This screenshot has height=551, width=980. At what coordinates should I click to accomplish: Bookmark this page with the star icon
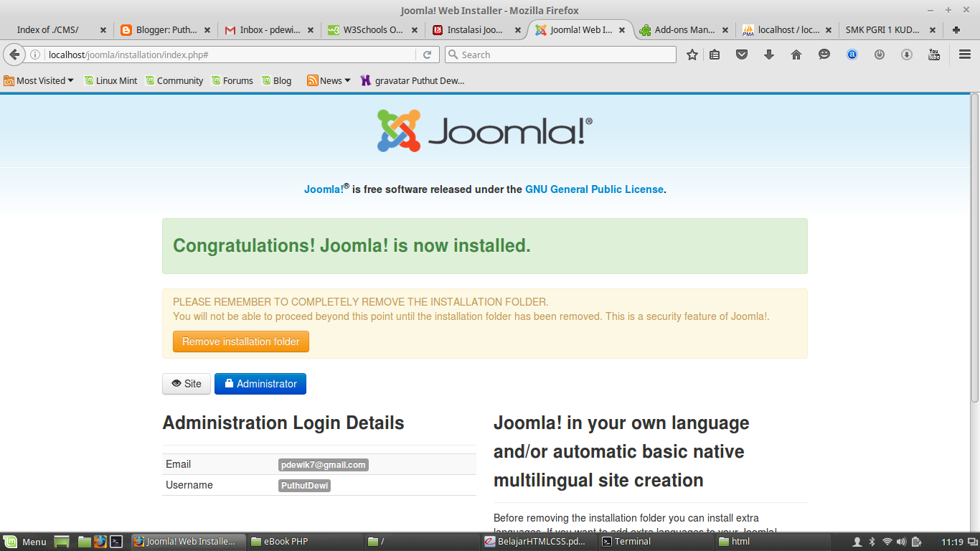click(x=692, y=55)
